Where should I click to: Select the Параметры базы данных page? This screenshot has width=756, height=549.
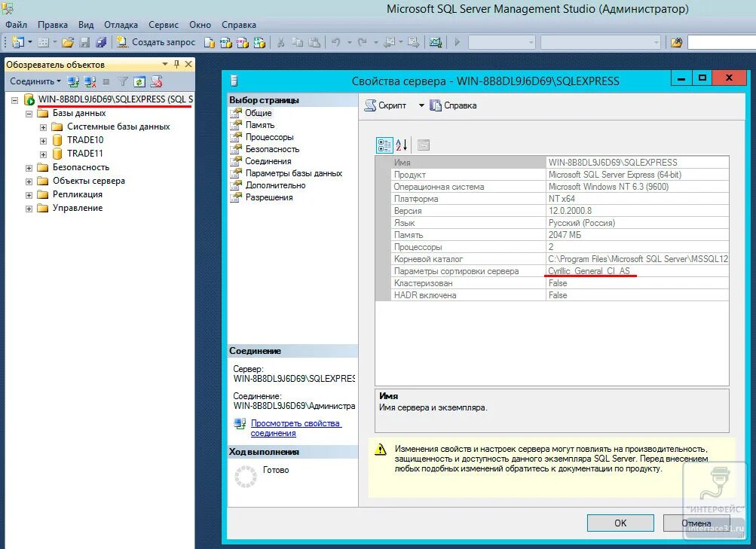click(294, 173)
